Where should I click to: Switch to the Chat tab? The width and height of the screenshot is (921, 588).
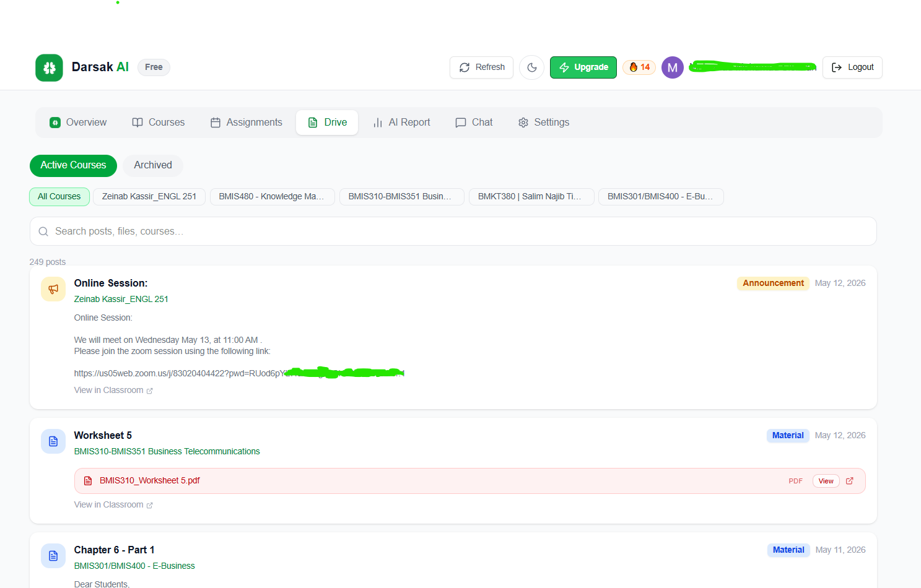[x=474, y=123]
